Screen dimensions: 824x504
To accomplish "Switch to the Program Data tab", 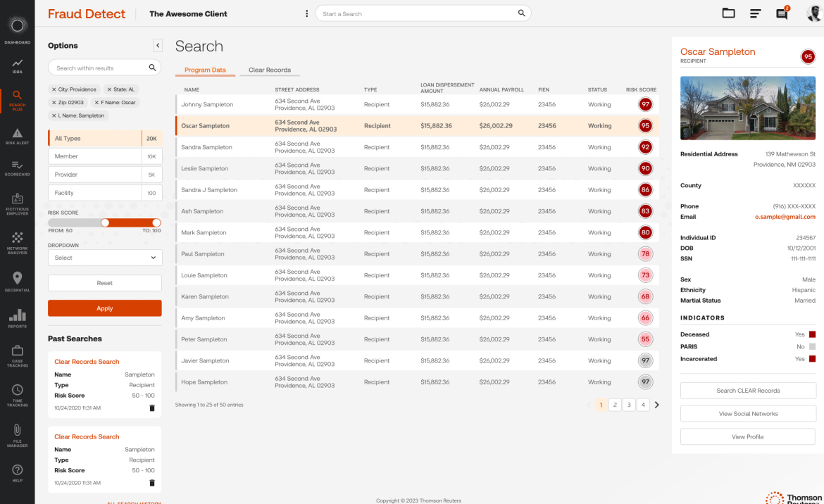I will (x=205, y=70).
